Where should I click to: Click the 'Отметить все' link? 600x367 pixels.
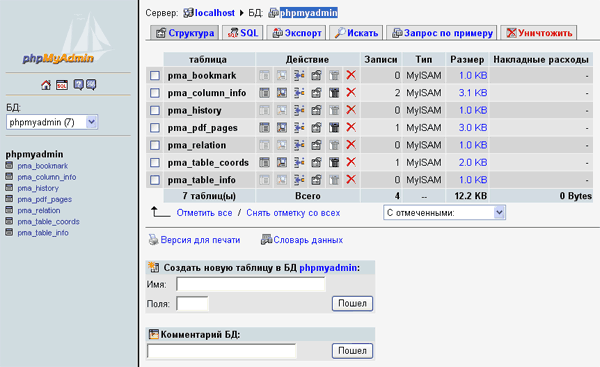[x=204, y=213]
